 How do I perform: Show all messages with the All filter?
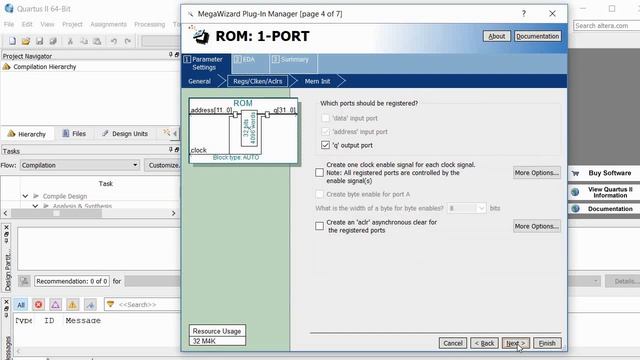coord(20,304)
